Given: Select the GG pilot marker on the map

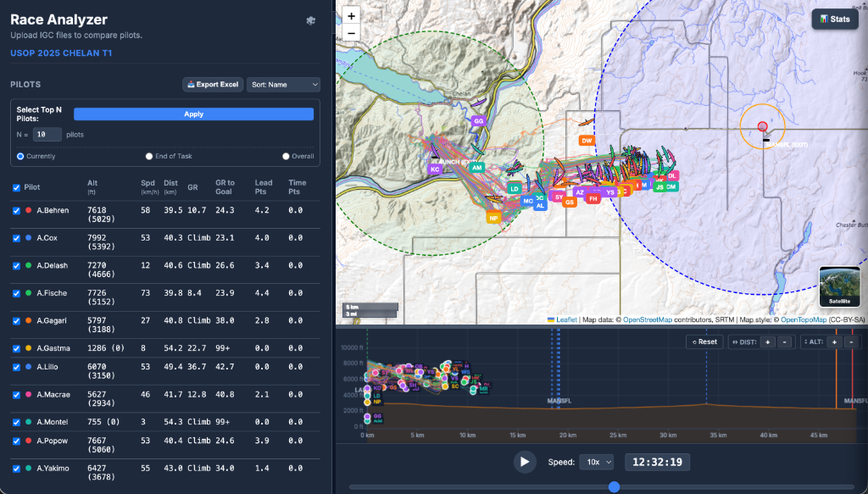Looking at the screenshot, I should (478, 120).
